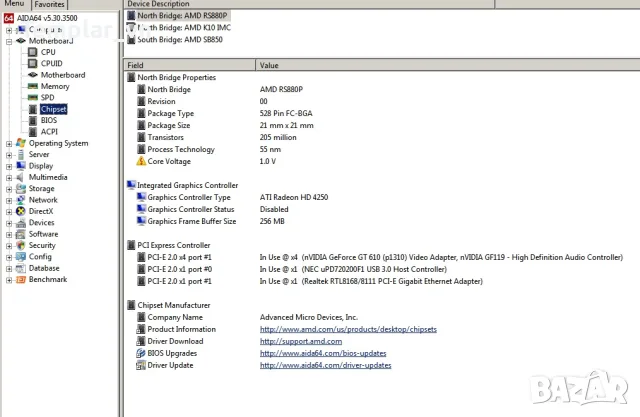Click the CPUID chip icon
This screenshot has width=640, height=417.
point(33,63)
